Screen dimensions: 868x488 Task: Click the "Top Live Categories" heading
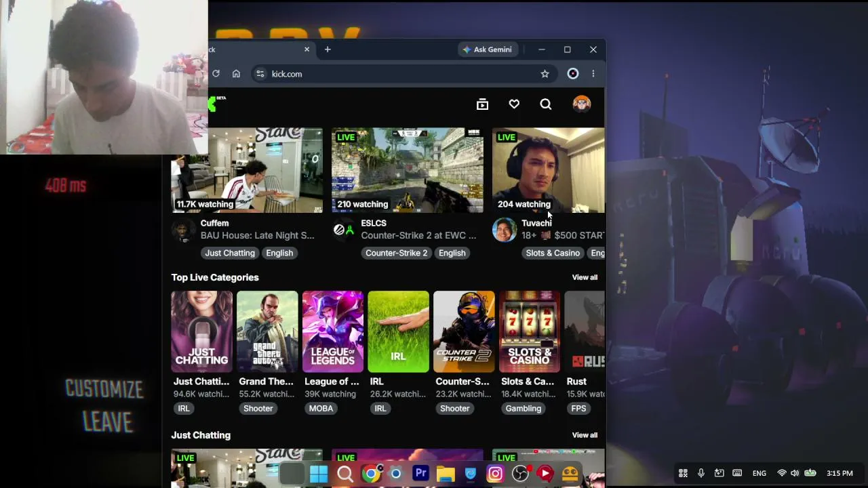pos(215,277)
